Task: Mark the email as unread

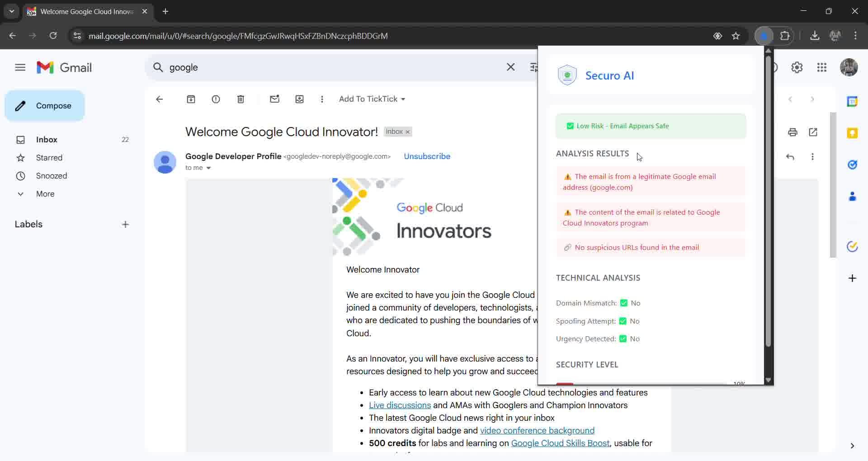Action: pyautogui.click(x=275, y=99)
